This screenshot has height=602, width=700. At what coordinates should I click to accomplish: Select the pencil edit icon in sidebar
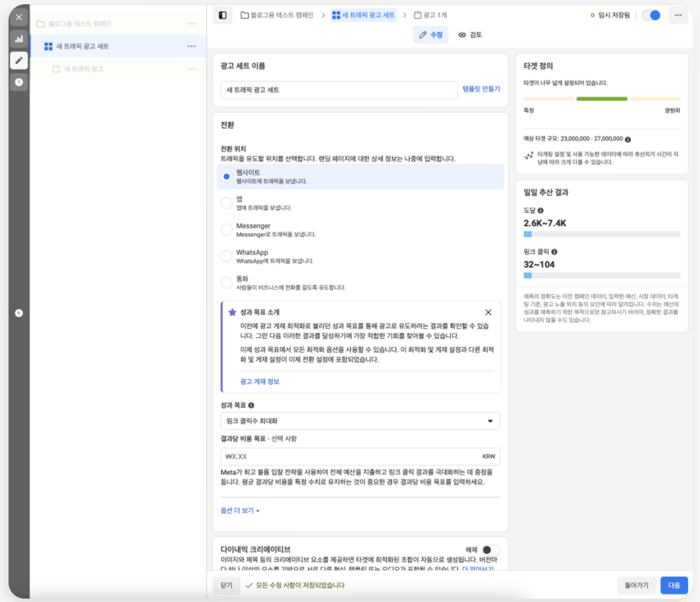(19, 61)
